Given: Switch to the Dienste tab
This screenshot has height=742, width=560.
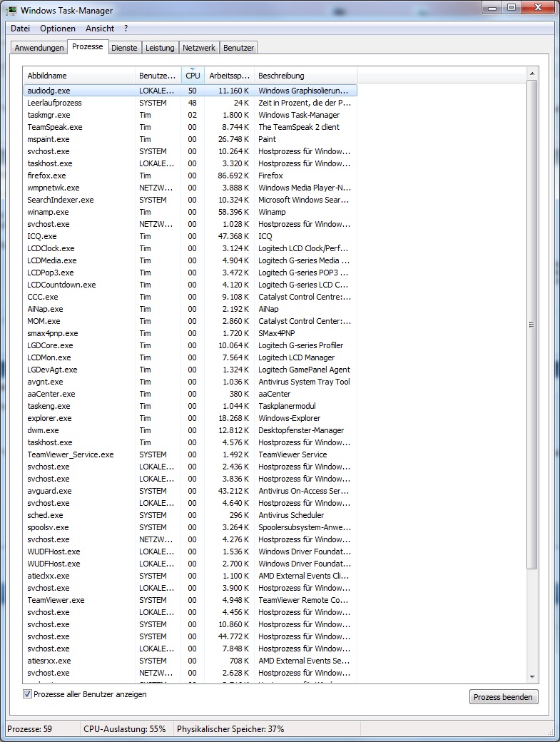Looking at the screenshot, I should pyautogui.click(x=124, y=48).
